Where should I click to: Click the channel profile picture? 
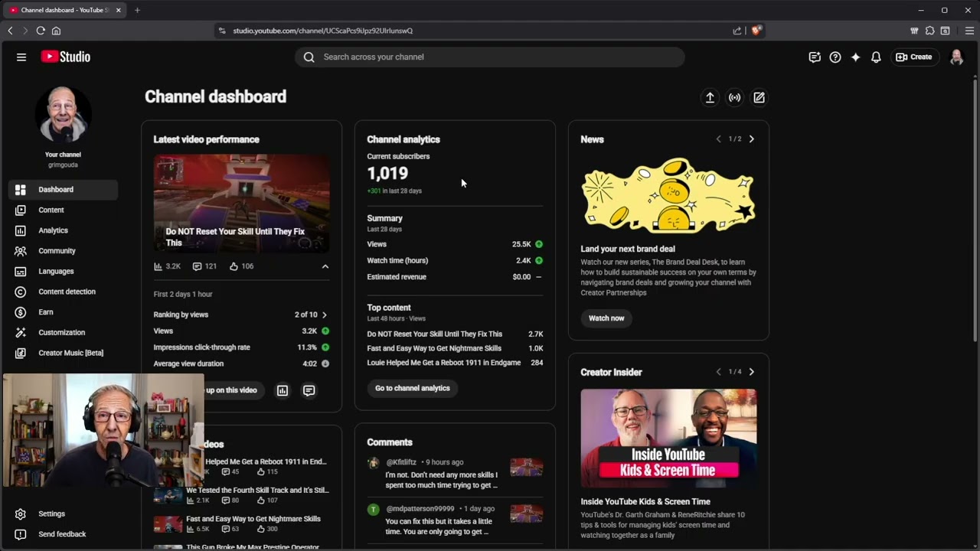[x=63, y=114]
